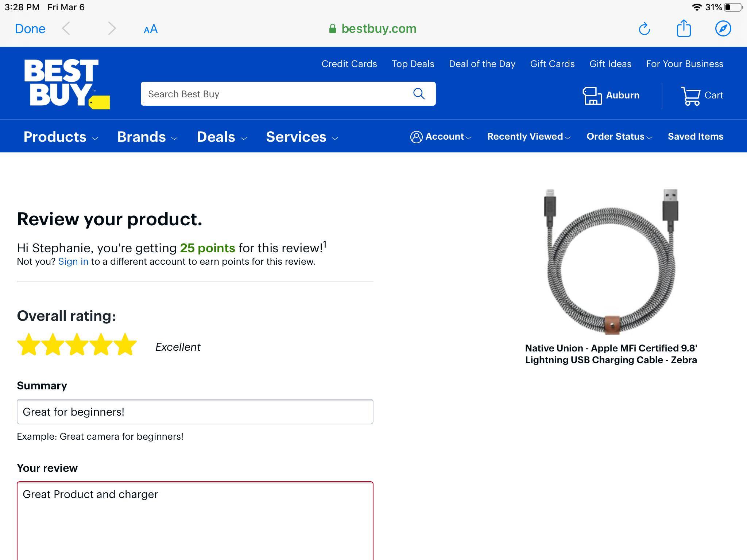The height and width of the screenshot is (560, 747).
Task: Click the Account person icon
Action: tap(417, 137)
